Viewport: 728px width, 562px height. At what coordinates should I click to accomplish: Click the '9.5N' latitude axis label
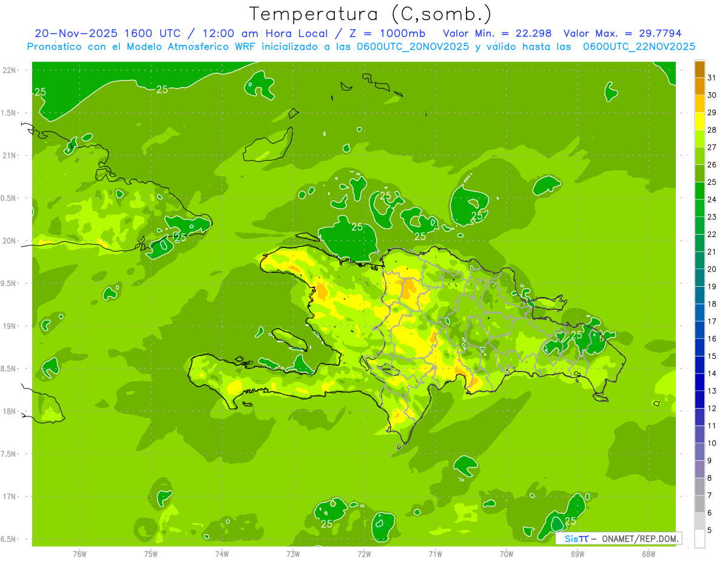pos(9,283)
